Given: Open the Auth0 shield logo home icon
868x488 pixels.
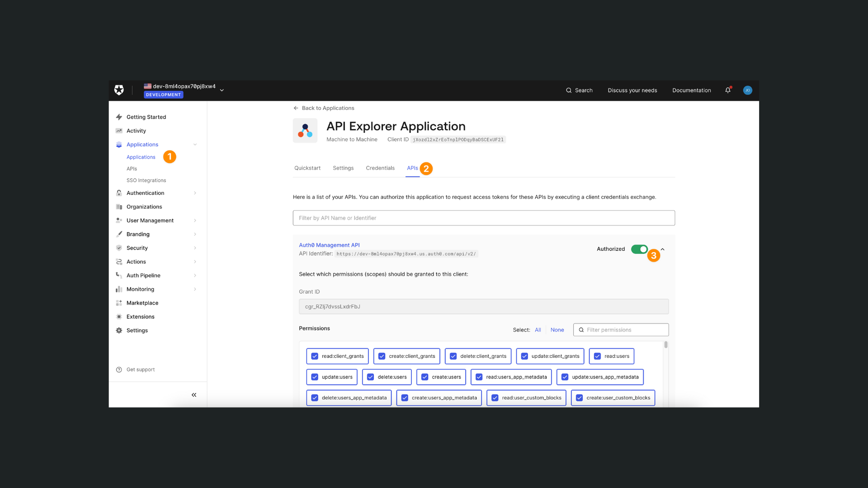Looking at the screenshot, I should coord(119,90).
